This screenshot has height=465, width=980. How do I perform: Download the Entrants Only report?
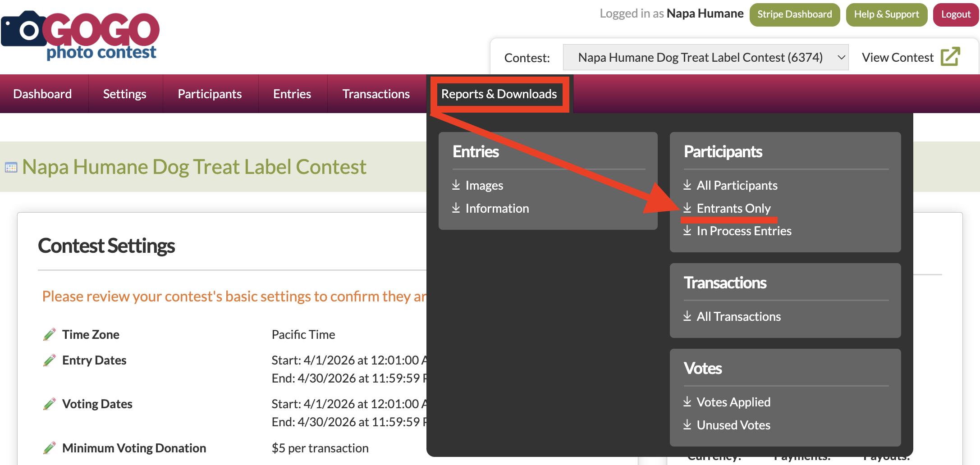coord(734,208)
